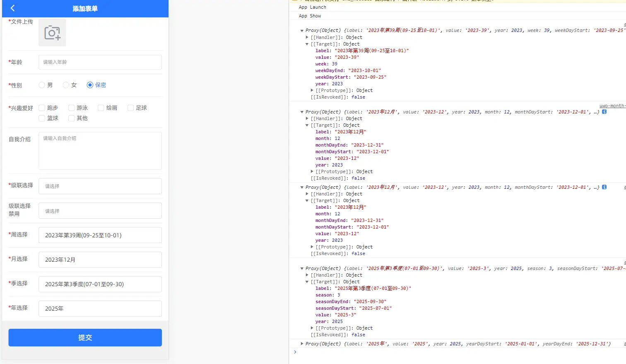Select the seasonDayStart "2025-07-01" property

coord(354,308)
